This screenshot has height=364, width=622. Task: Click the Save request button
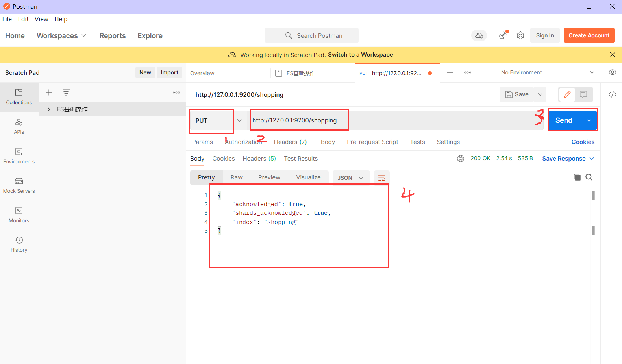click(x=517, y=94)
